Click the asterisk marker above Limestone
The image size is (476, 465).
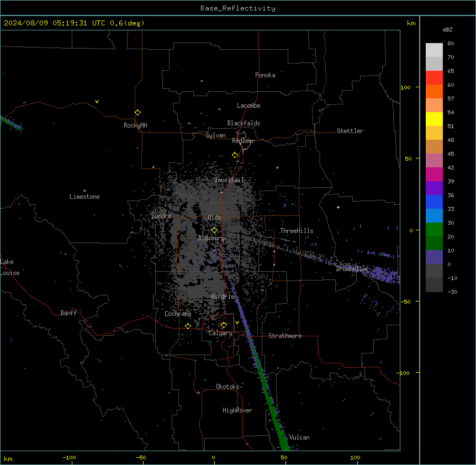click(84, 191)
